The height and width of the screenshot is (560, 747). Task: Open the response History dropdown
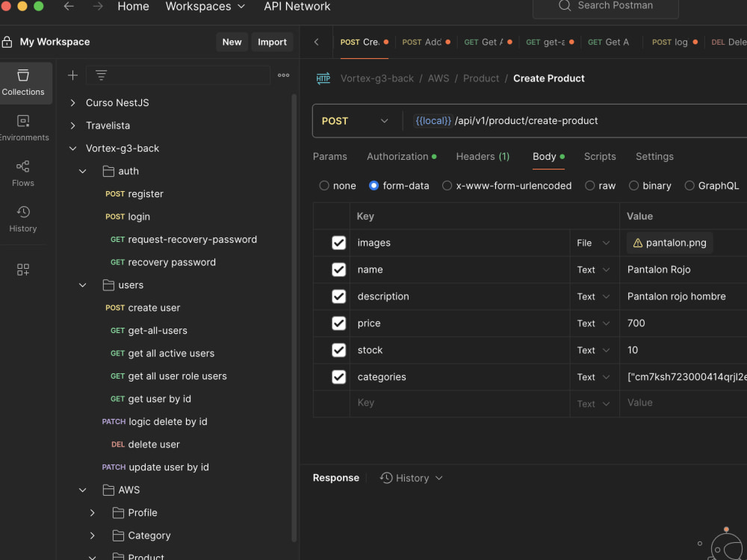click(412, 478)
